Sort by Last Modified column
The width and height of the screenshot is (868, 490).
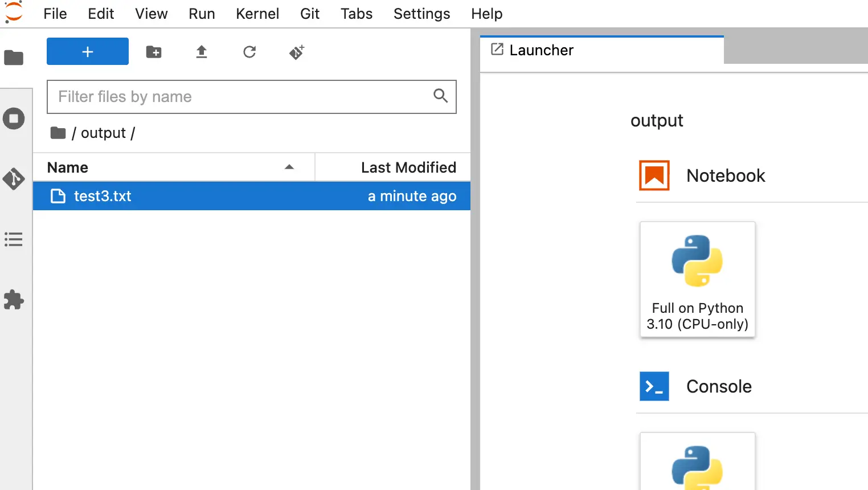pyautogui.click(x=393, y=168)
